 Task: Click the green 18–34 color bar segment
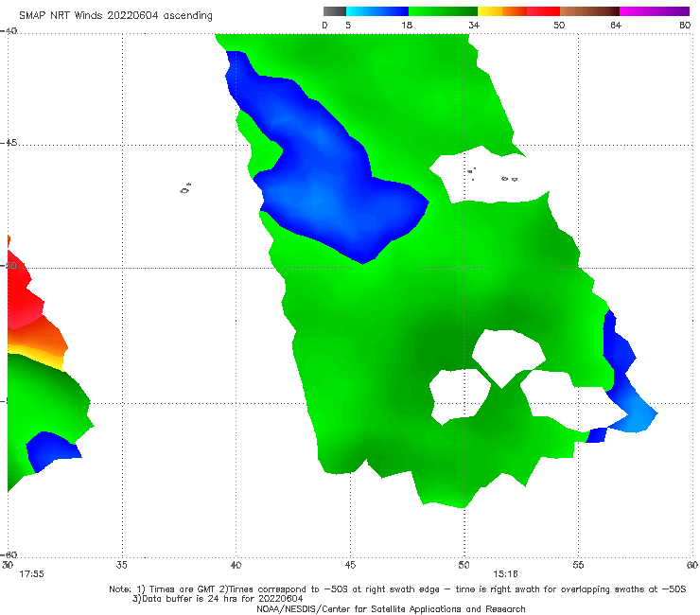click(x=443, y=11)
